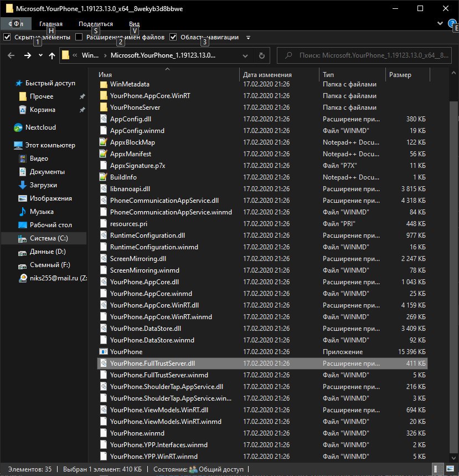The height and width of the screenshot is (476, 459).
Task: Click the libnanoapi.dll file icon
Action: (104, 189)
